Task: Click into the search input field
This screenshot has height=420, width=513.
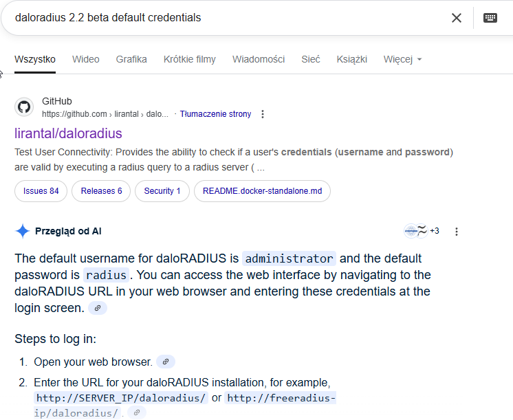Action: click(229, 18)
